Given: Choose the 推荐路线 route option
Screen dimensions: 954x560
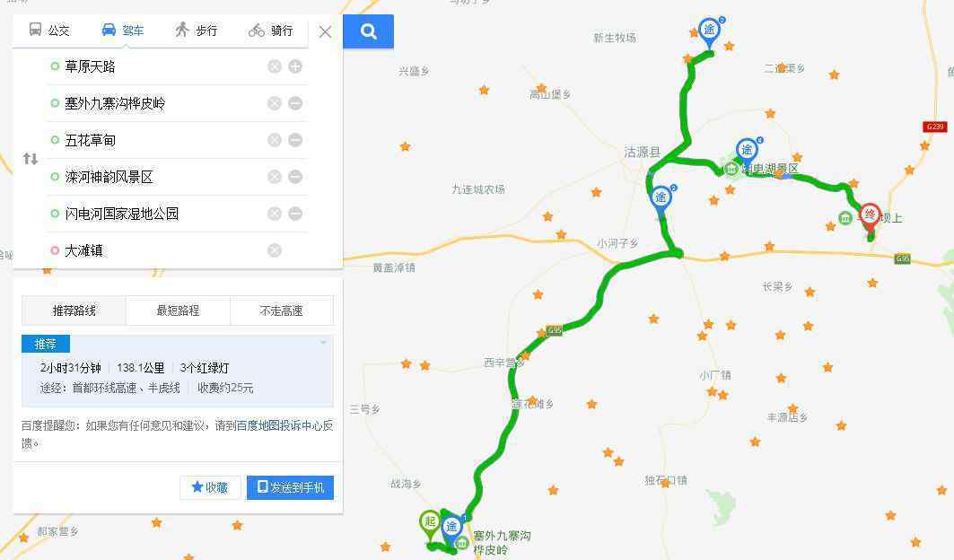Looking at the screenshot, I should (74, 311).
